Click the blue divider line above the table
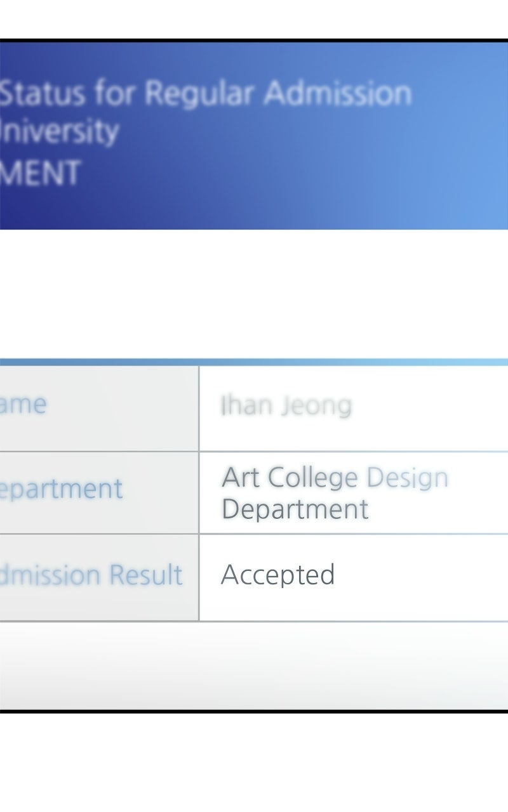Image resolution: width=508 pixels, height=812 pixels. pos(254,362)
